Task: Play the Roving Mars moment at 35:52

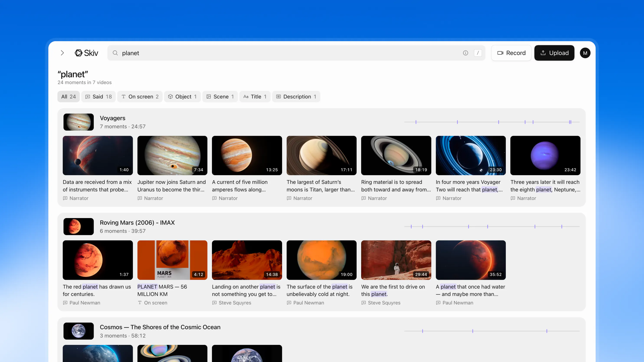Action: [x=471, y=260]
